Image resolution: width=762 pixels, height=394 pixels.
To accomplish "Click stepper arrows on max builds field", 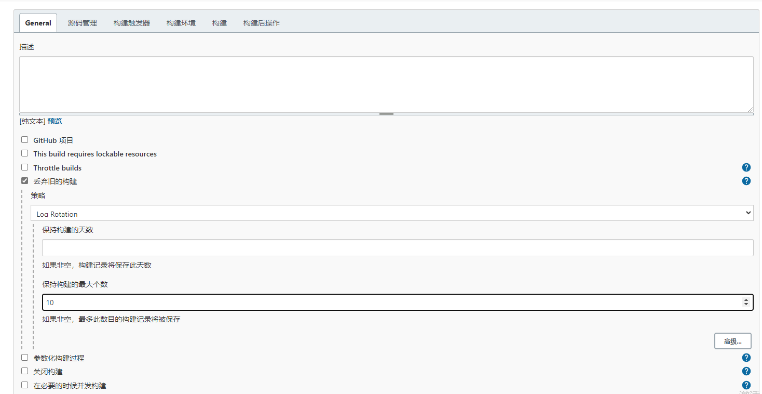I will 746,302.
